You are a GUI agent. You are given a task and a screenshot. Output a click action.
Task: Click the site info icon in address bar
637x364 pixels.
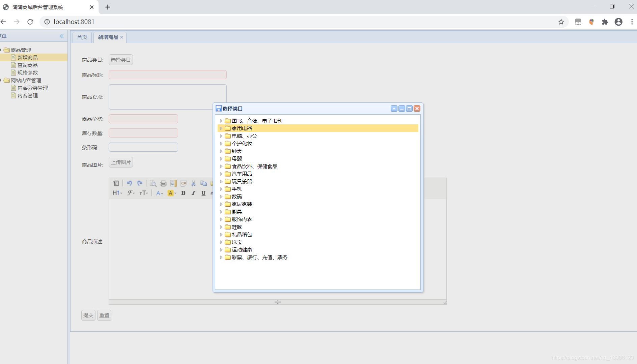pyautogui.click(x=47, y=22)
